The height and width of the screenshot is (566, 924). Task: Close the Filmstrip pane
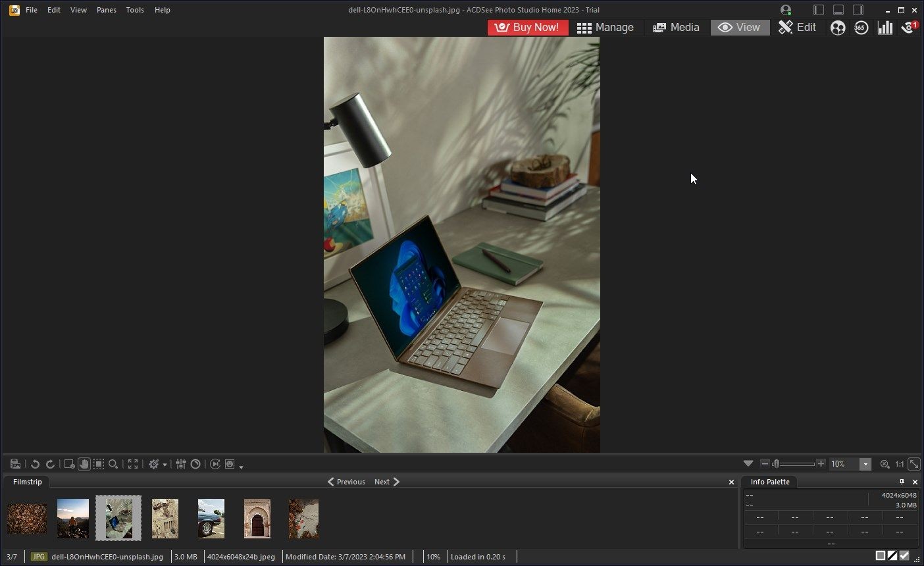[731, 482]
